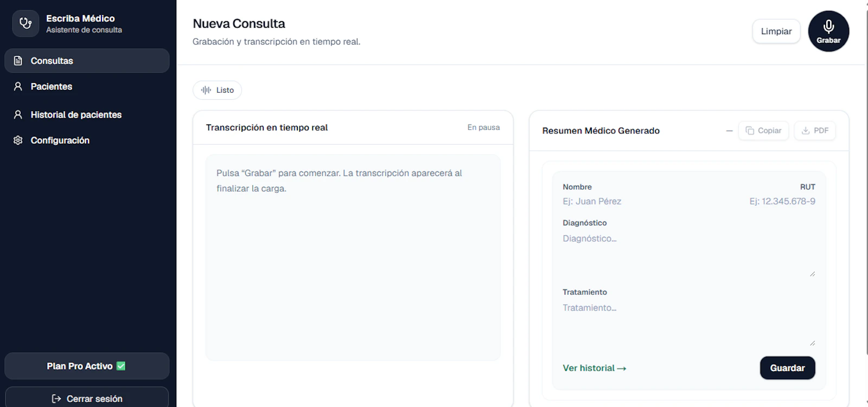
Task: Click into the Tratamiento text area
Action: [689, 324]
